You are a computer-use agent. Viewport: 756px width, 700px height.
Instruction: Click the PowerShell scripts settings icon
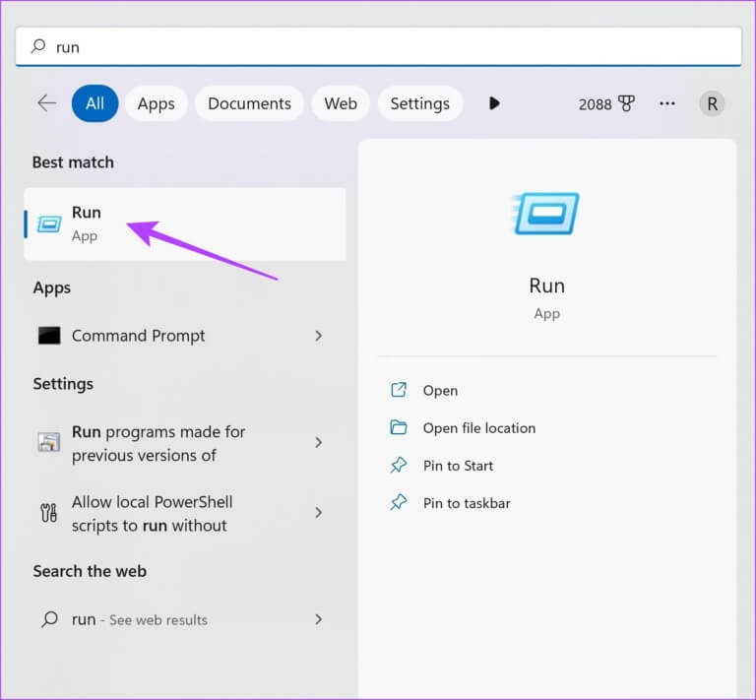(x=49, y=513)
